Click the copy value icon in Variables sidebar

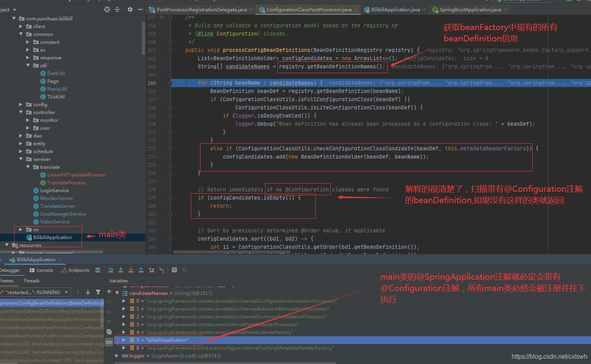(x=109, y=332)
